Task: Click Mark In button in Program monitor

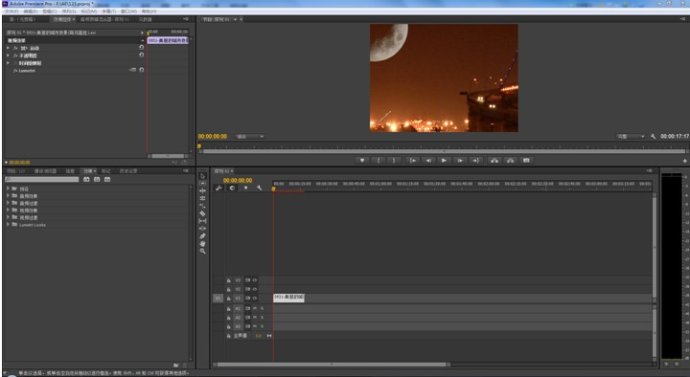Action: [378, 161]
